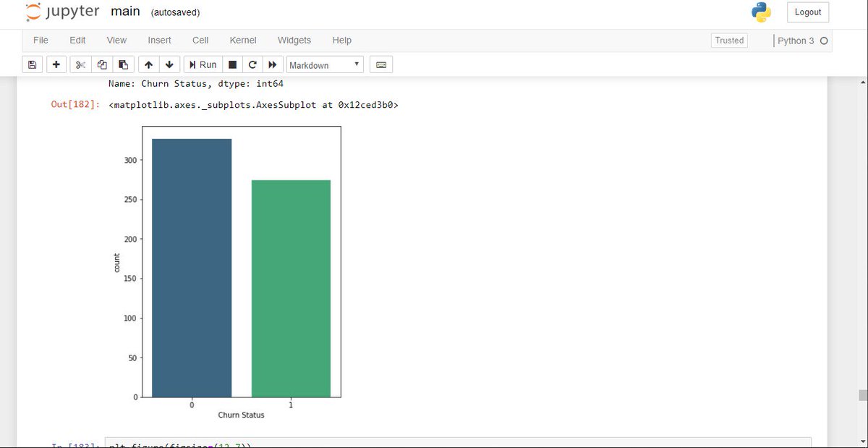Restart and rerun all with fast-forward icon
Screen dimensions: 868x448
coord(273,64)
